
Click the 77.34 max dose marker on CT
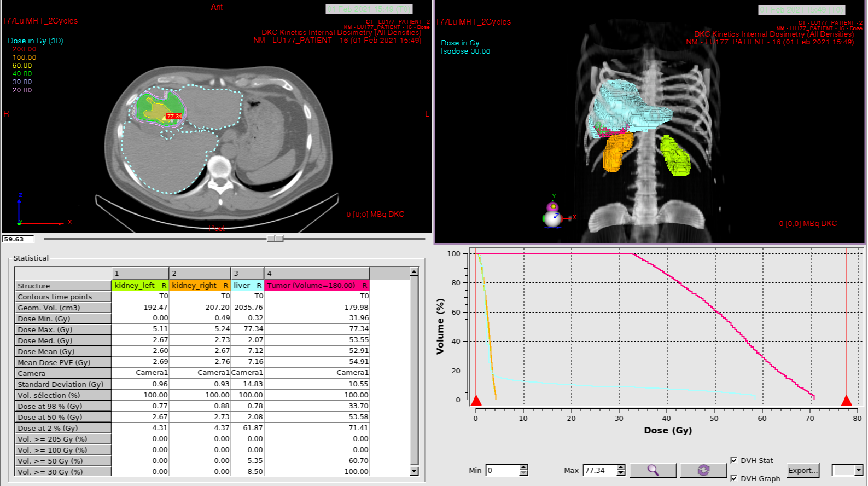click(x=174, y=116)
